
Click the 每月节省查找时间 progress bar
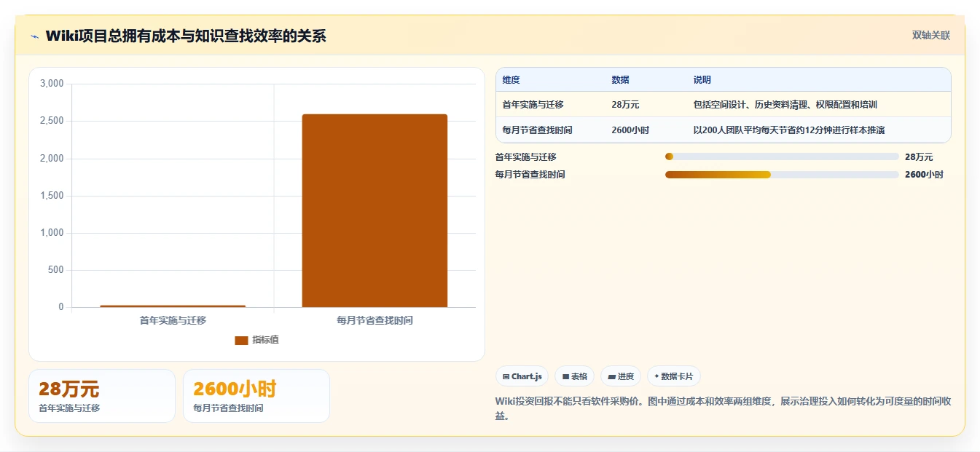(782, 175)
